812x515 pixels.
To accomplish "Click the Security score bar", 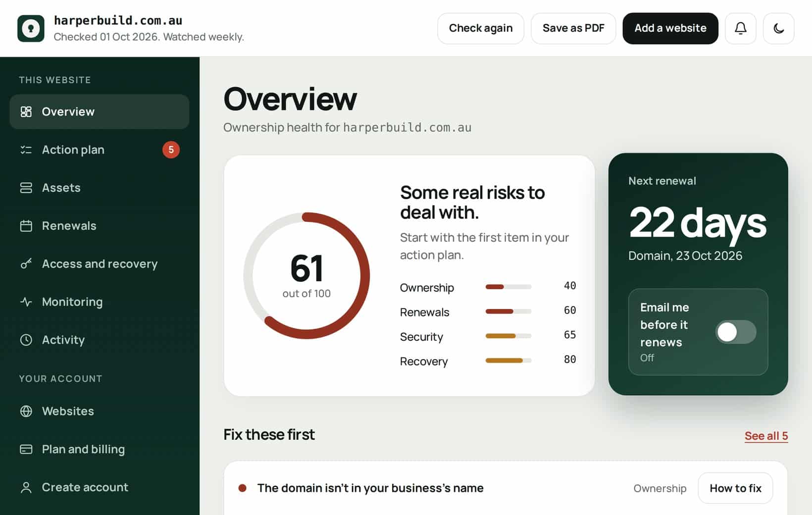I will 508,336.
